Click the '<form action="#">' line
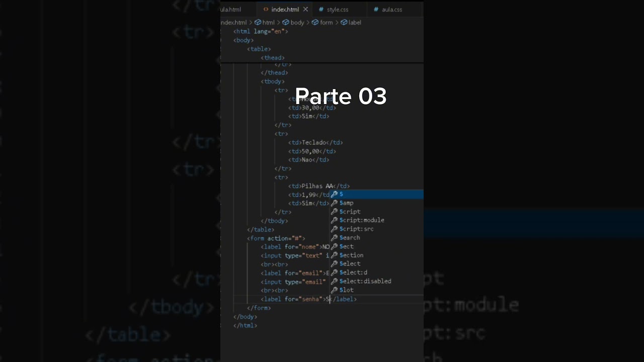 point(276,238)
